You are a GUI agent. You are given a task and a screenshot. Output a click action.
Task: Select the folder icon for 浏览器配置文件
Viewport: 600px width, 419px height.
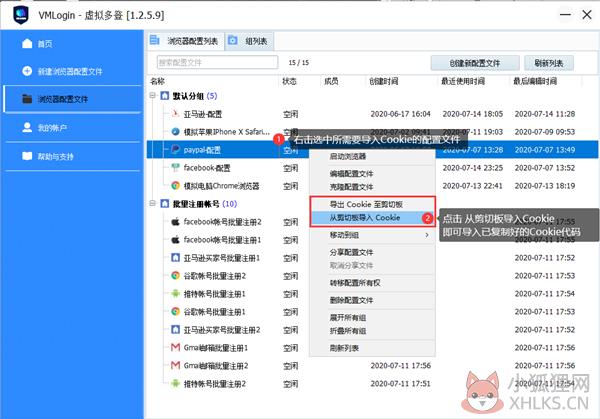27,99
